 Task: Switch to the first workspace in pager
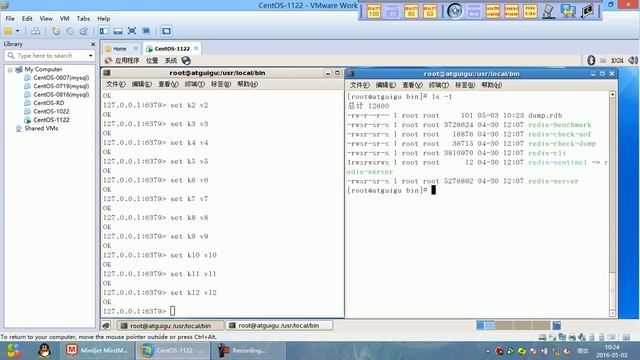[485, 325]
